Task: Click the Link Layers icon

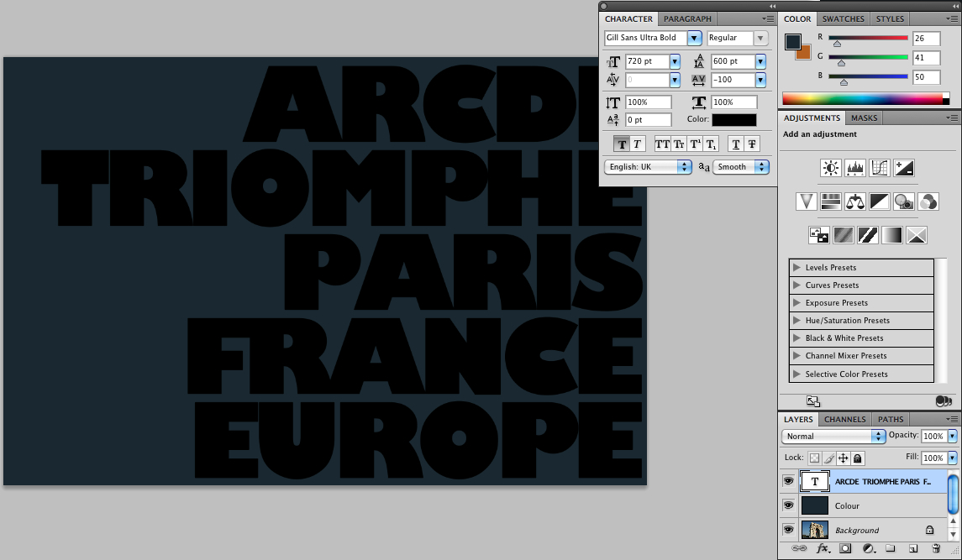Action: (x=799, y=548)
